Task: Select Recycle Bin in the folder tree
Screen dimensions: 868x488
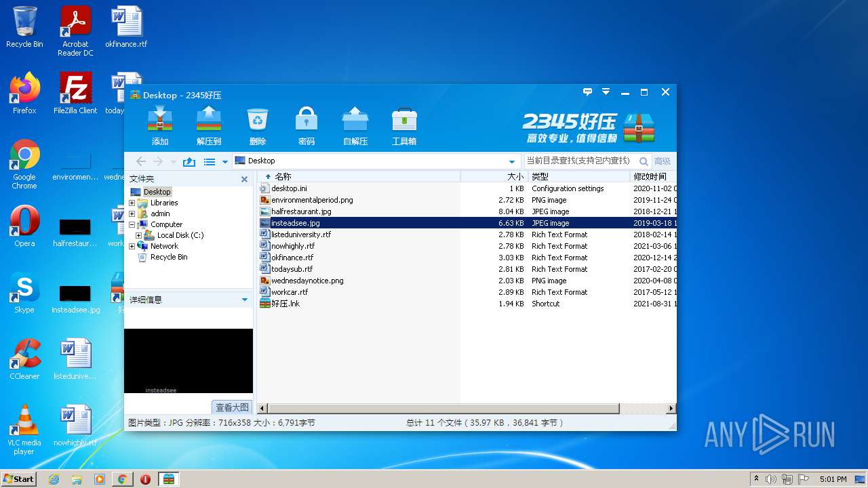Action: [169, 257]
